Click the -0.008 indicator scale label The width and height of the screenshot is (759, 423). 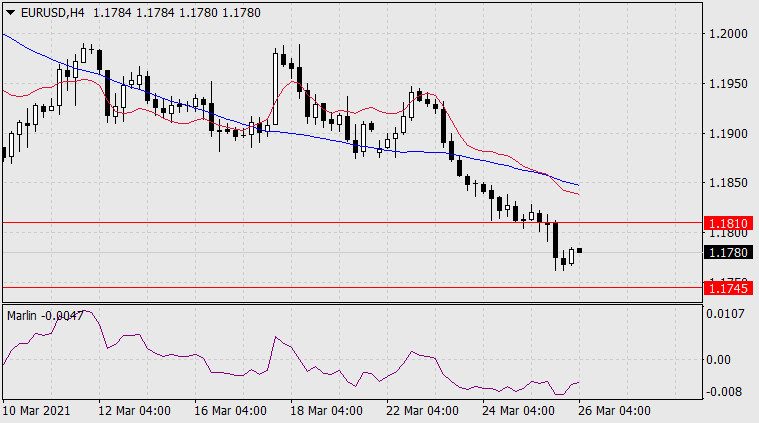(x=724, y=391)
